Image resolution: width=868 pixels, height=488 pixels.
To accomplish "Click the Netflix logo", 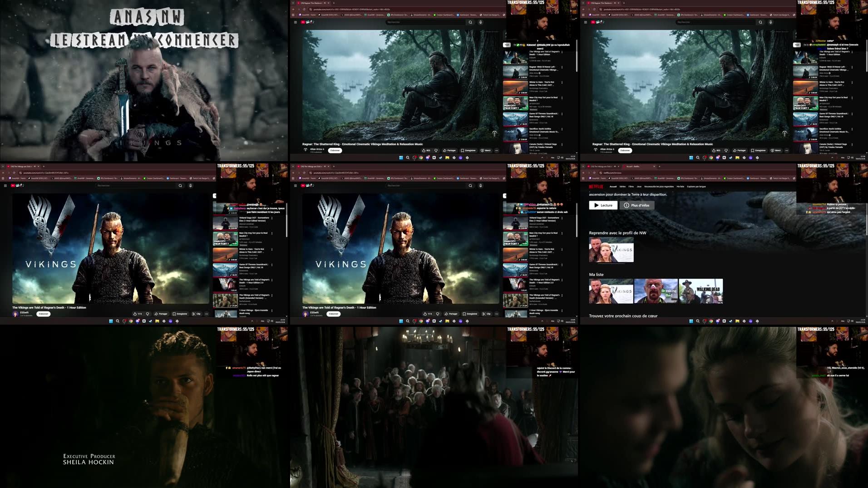I will click(596, 187).
